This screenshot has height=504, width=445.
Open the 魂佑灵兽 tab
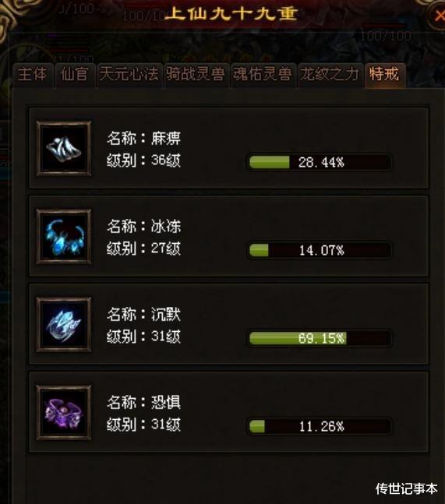(263, 75)
